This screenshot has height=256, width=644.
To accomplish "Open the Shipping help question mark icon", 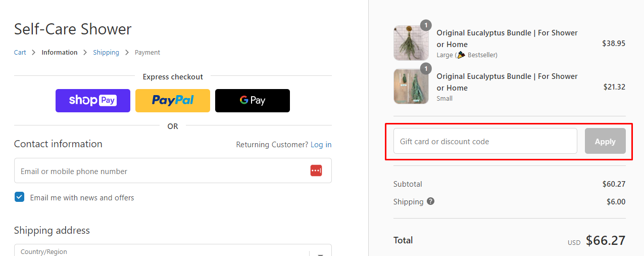I will coord(430,201).
